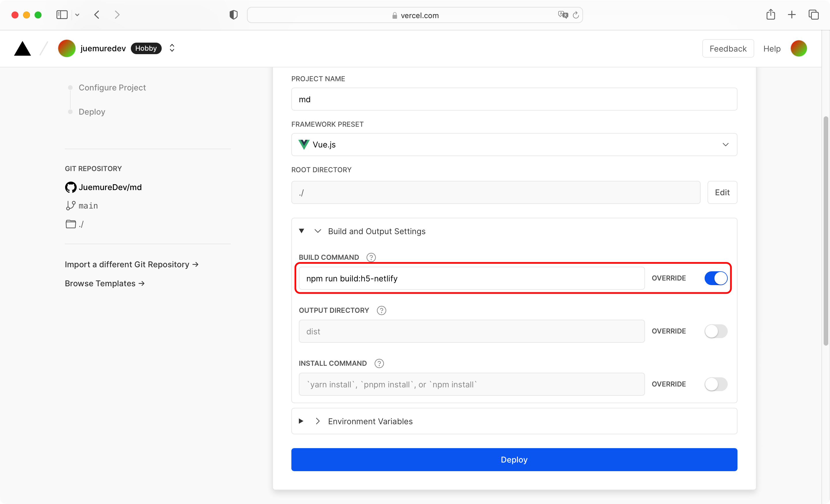Click the Vercel triangle logo

tap(22, 48)
